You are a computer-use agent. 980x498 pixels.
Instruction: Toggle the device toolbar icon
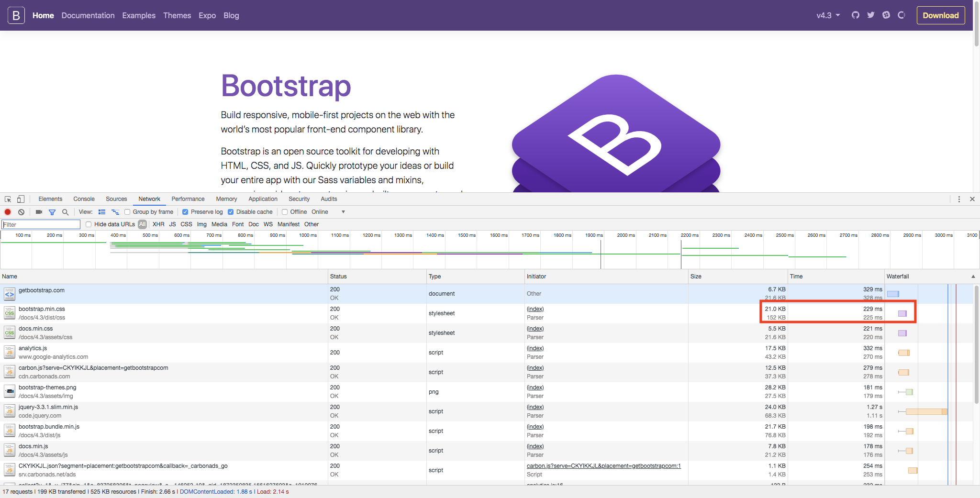(x=20, y=199)
